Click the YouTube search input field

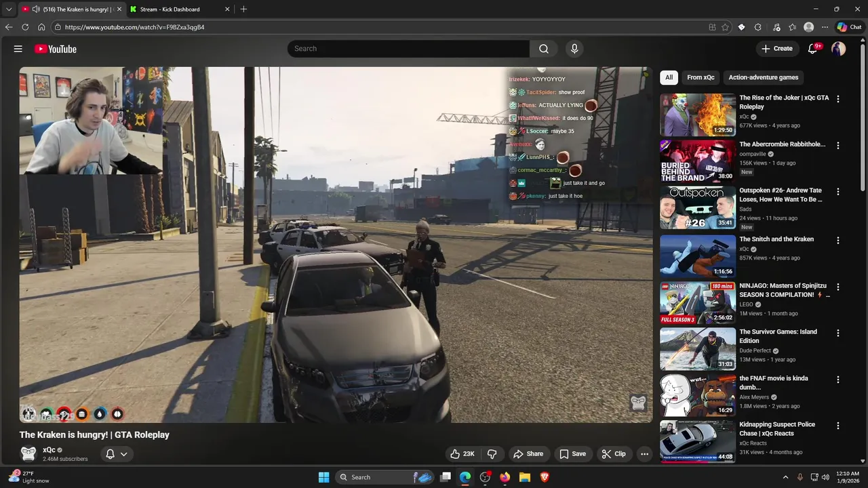click(x=408, y=49)
